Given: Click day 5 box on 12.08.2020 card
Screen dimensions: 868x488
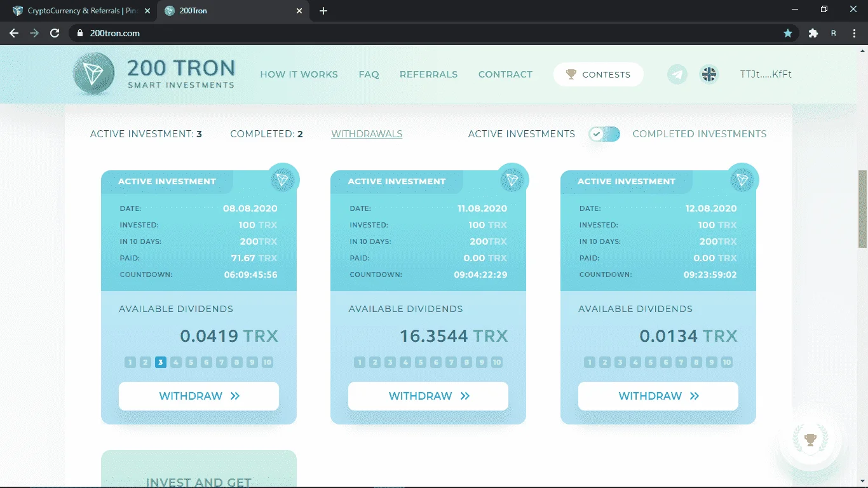Looking at the screenshot, I should point(651,362).
